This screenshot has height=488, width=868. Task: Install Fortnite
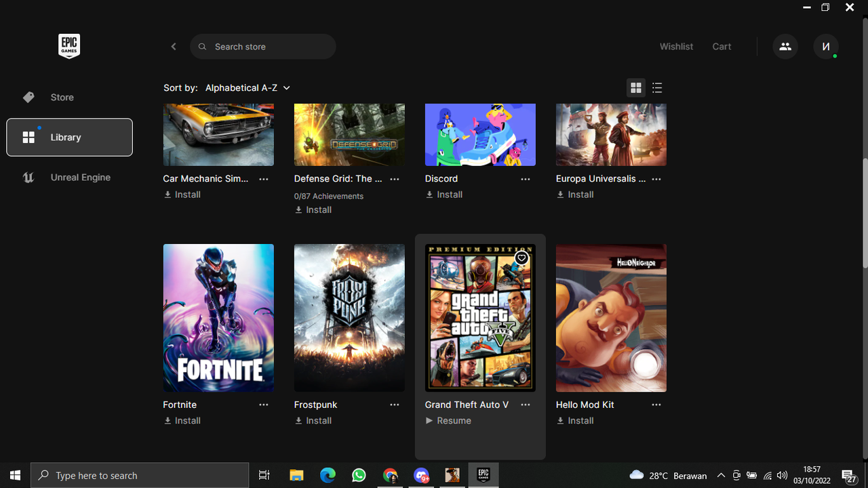(182, 421)
